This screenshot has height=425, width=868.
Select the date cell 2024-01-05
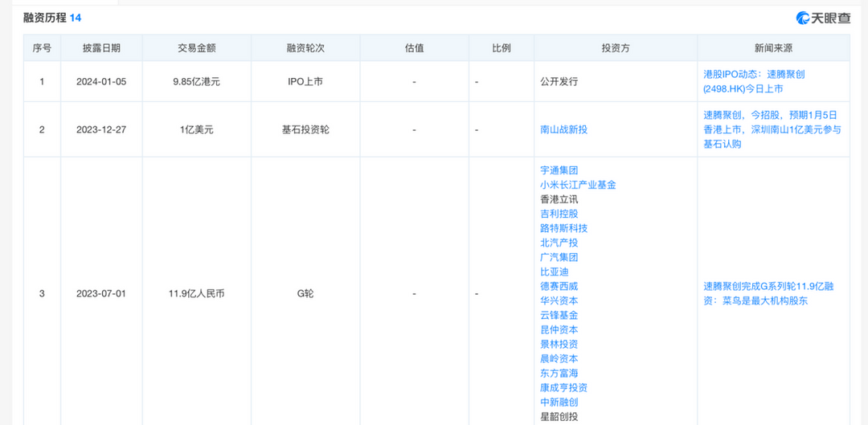(x=101, y=81)
